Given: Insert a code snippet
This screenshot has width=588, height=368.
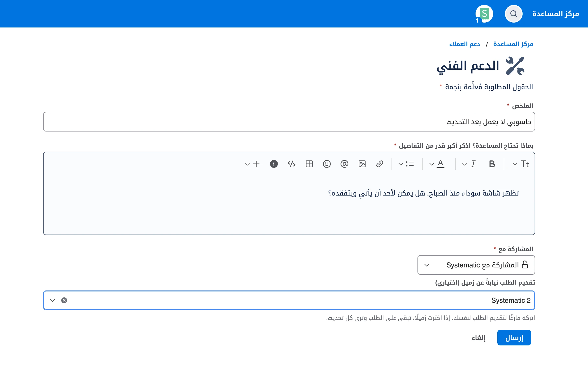Looking at the screenshot, I should click(x=291, y=164).
